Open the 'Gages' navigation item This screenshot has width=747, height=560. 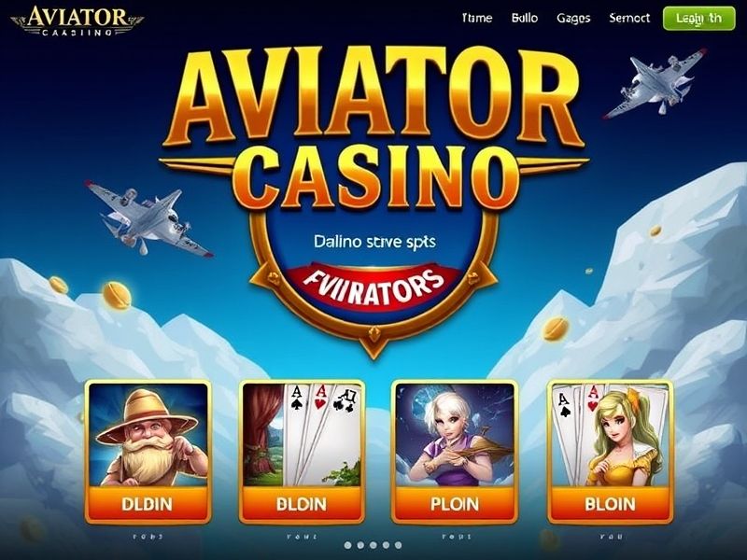tap(573, 19)
